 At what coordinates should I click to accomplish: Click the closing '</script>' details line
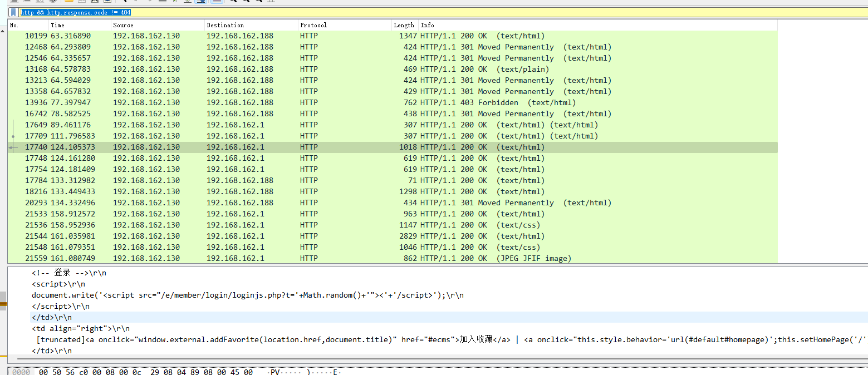click(61, 306)
